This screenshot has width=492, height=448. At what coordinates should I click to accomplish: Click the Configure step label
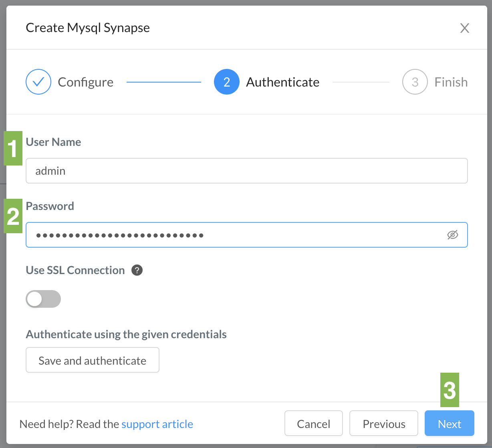pyautogui.click(x=86, y=82)
